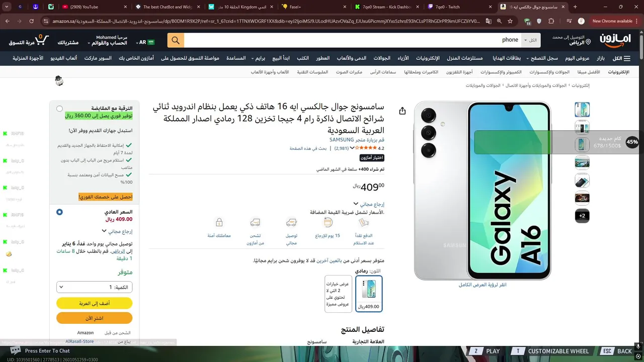
Task: Select the رمادي grey color swatch 409.00
Action: 369,294
